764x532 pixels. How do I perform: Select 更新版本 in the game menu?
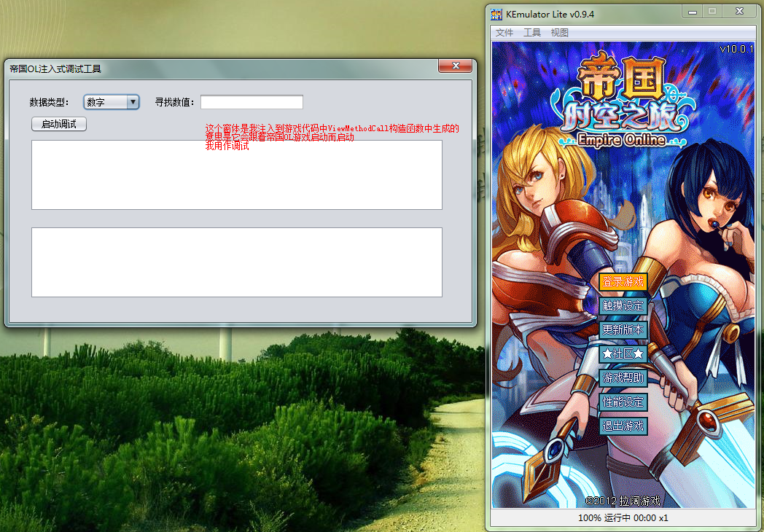pyautogui.click(x=623, y=330)
